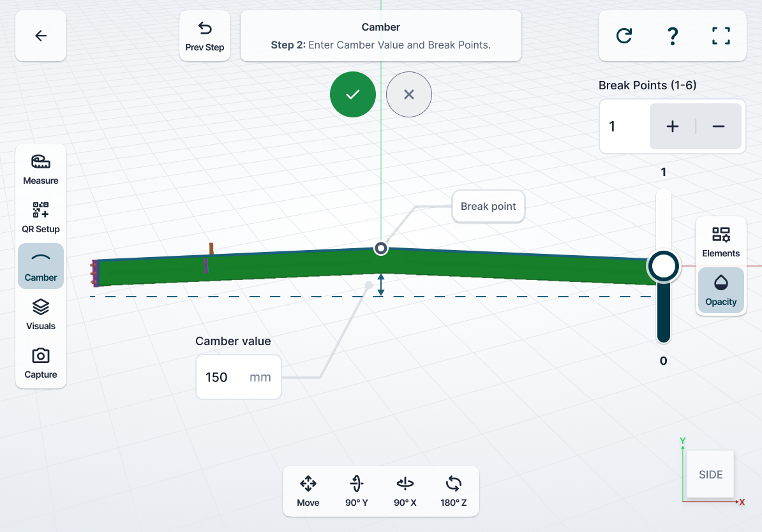762x532 pixels.
Task: Click the Step 2 instruction text
Action: pyautogui.click(x=381, y=45)
